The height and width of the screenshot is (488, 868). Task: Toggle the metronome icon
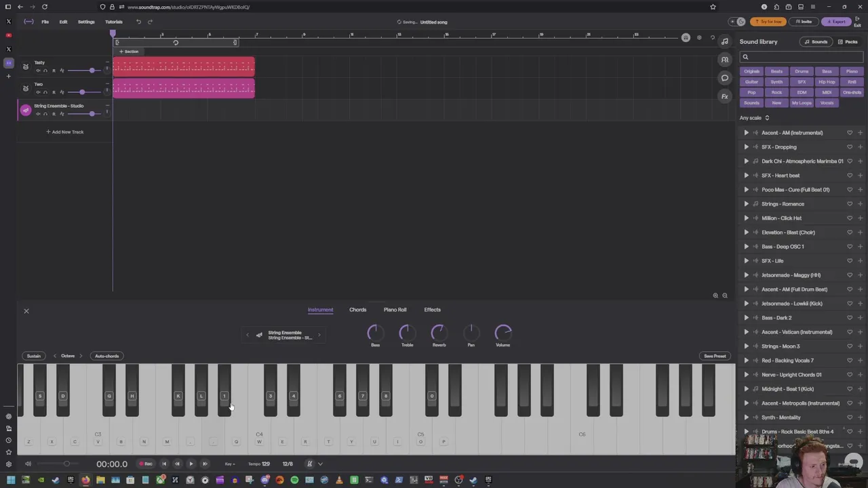pos(309,464)
